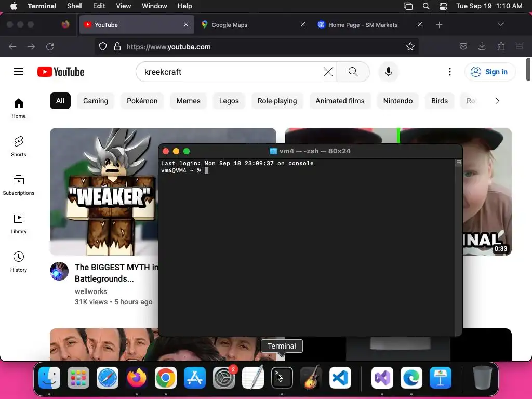
Task: Select the Memes filter chip
Action: [x=188, y=101]
